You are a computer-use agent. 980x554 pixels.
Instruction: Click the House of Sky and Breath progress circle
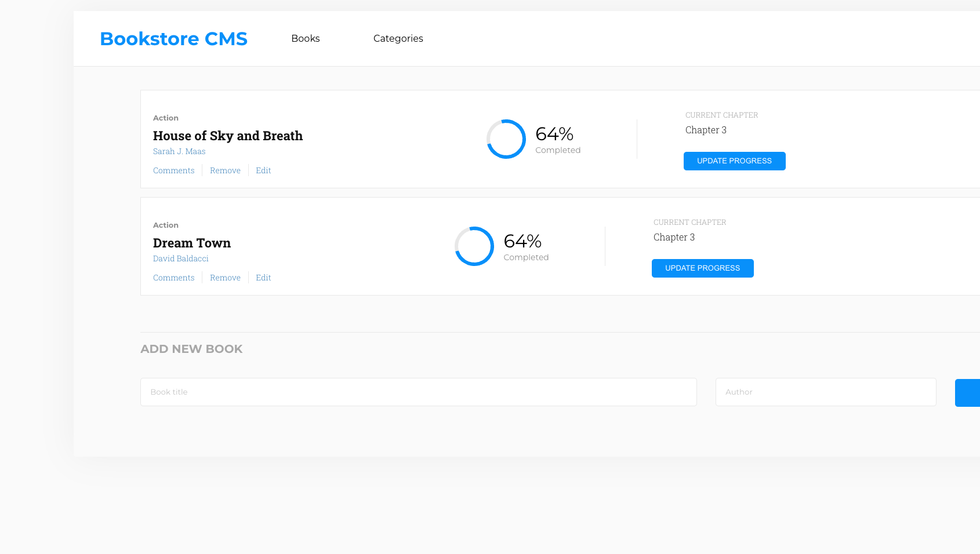pos(506,139)
